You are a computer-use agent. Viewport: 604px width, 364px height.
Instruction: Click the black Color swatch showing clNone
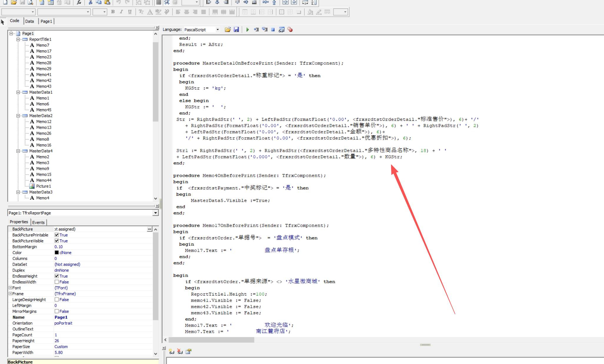(56, 253)
